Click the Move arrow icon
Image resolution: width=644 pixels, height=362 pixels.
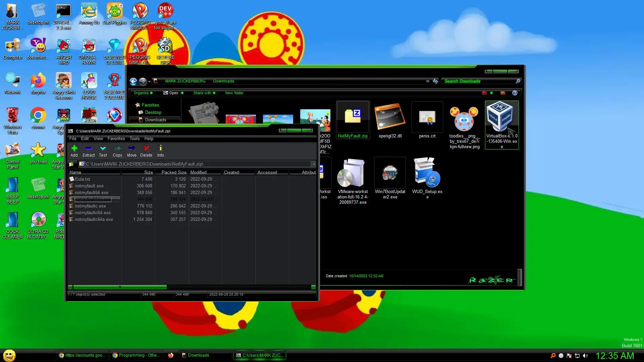click(132, 150)
